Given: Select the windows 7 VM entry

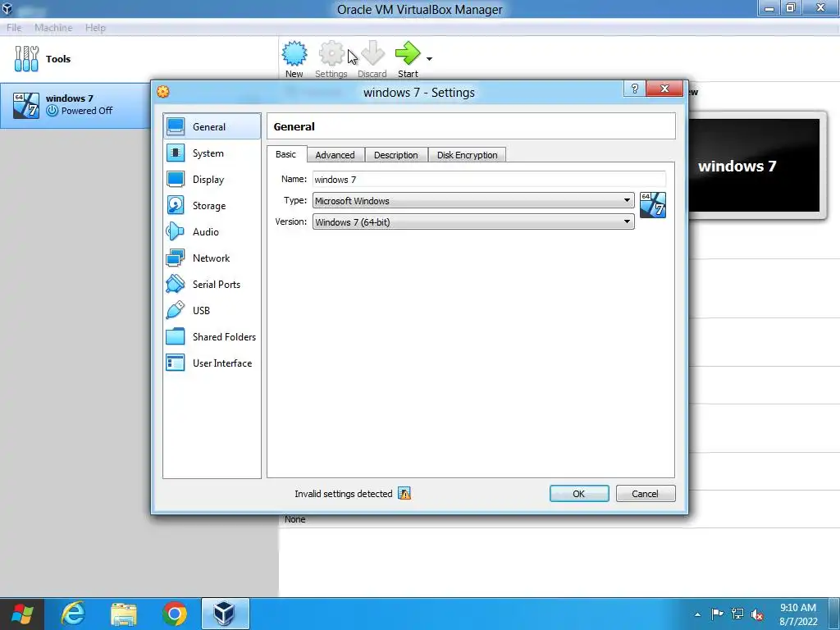Looking at the screenshot, I should pyautogui.click(x=75, y=105).
